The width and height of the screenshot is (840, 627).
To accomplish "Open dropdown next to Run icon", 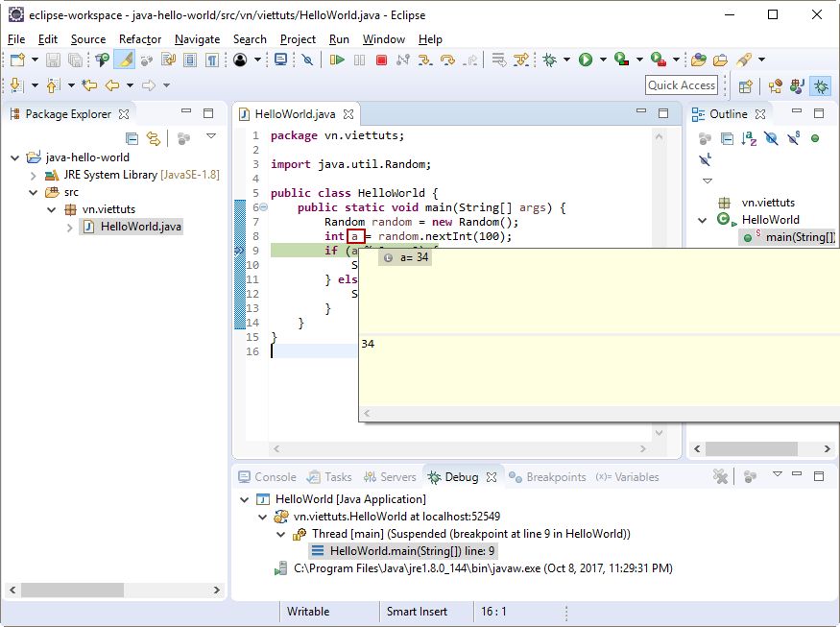I will coord(603,60).
